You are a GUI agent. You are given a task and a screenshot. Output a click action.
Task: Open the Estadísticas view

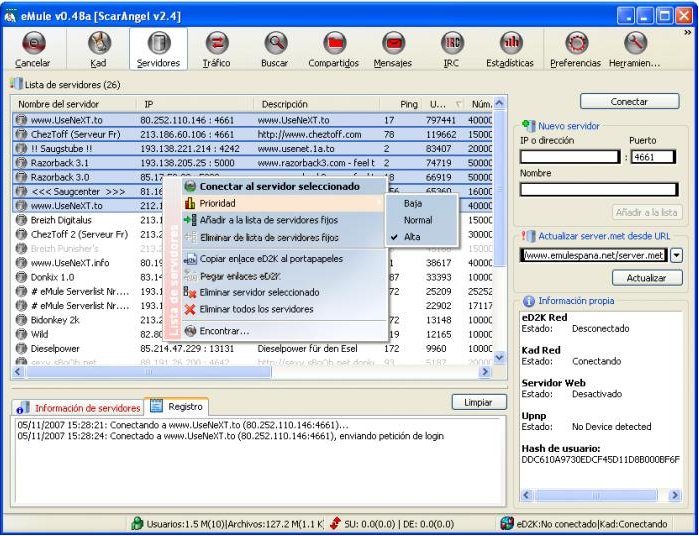(x=510, y=49)
